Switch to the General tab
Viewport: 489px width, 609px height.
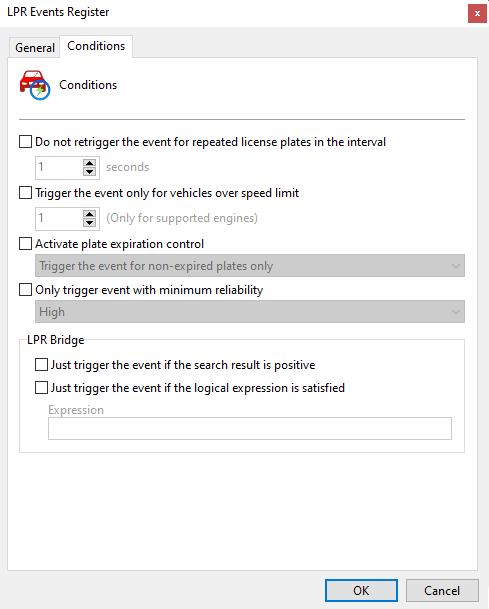(35, 48)
